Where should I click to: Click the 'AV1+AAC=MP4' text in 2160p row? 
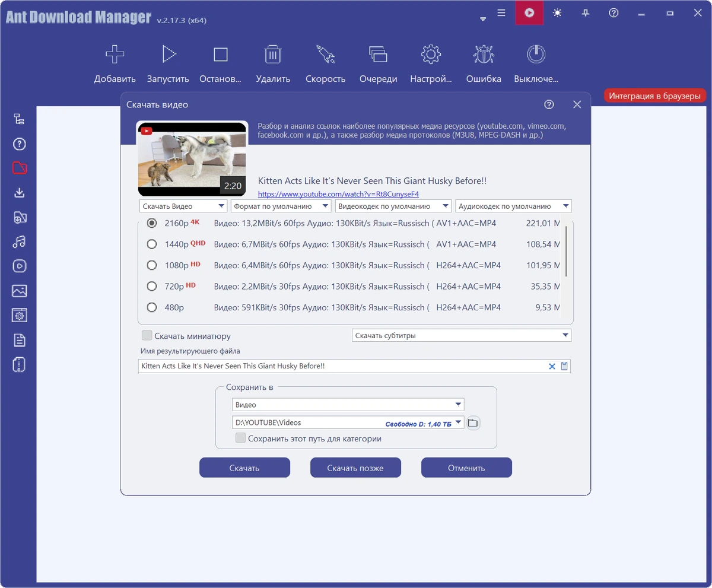click(466, 223)
